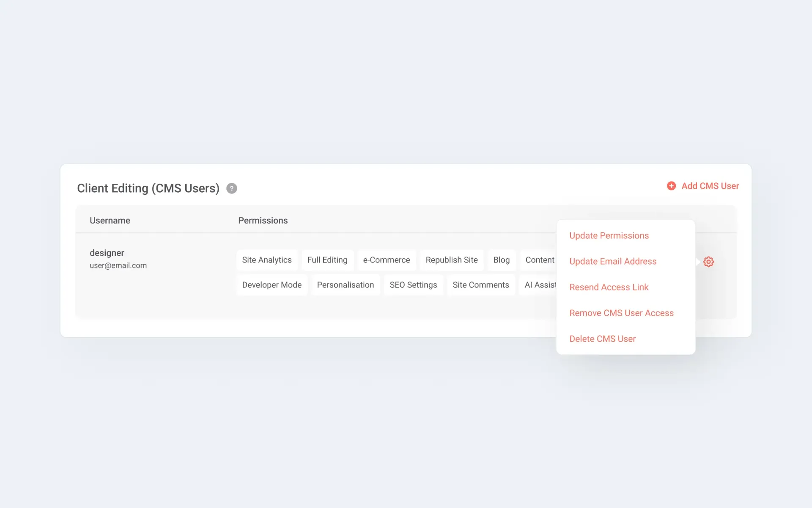Click the Full Editing permission tag

[x=327, y=260]
